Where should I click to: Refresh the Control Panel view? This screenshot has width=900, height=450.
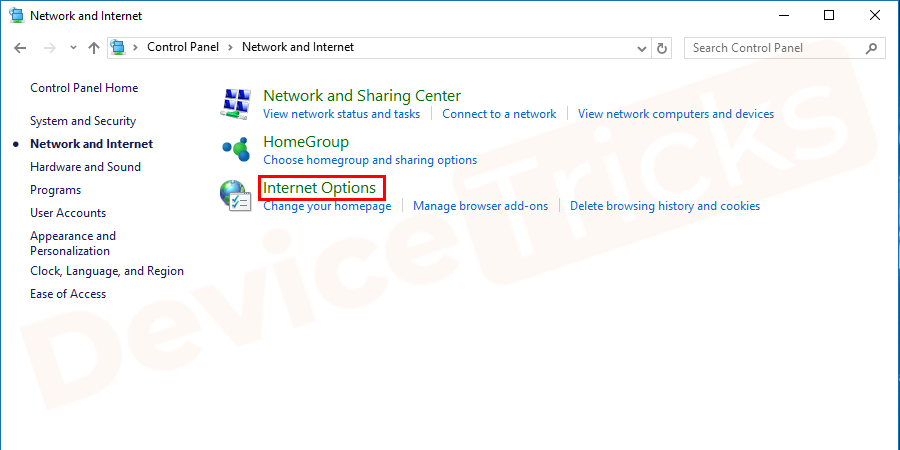click(x=662, y=48)
